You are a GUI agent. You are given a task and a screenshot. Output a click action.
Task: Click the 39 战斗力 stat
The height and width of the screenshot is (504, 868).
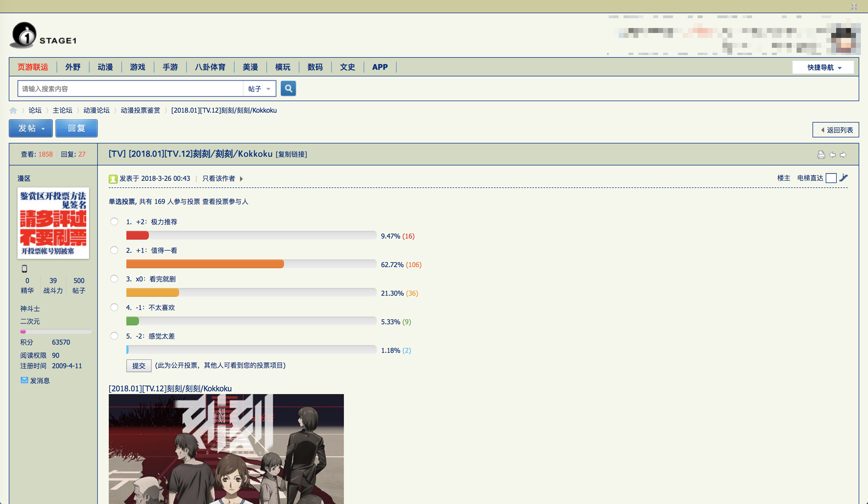53,286
